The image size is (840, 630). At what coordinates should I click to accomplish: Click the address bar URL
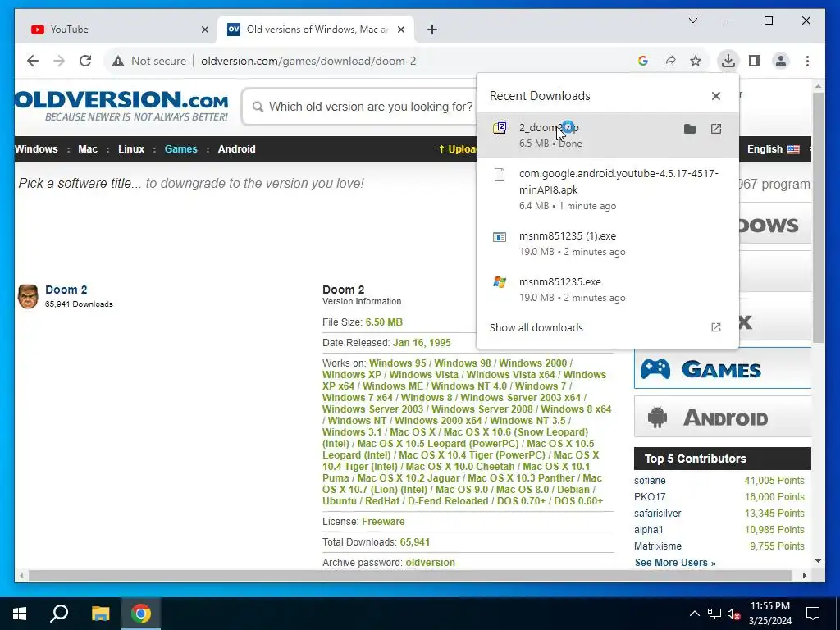coord(308,61)
